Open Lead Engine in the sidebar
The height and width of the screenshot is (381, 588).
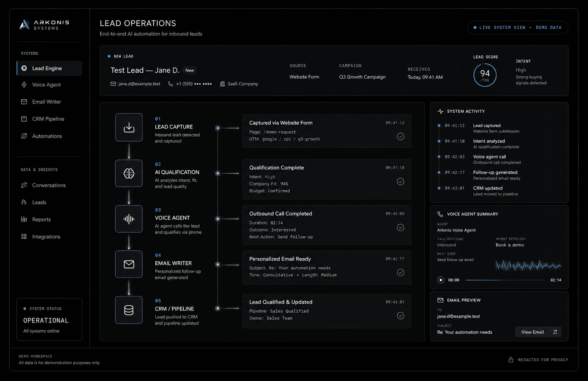coord(49,68)
